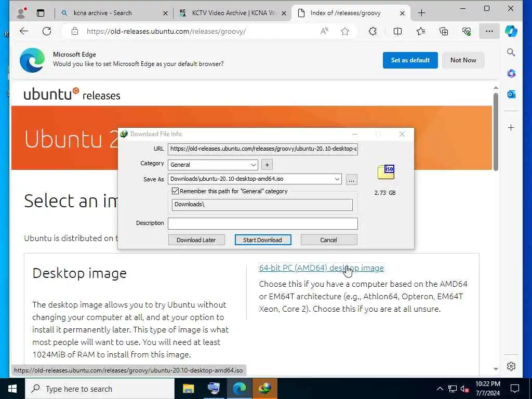
Task: Open sidebar settings gear icon
Action: tap(511, 366)
